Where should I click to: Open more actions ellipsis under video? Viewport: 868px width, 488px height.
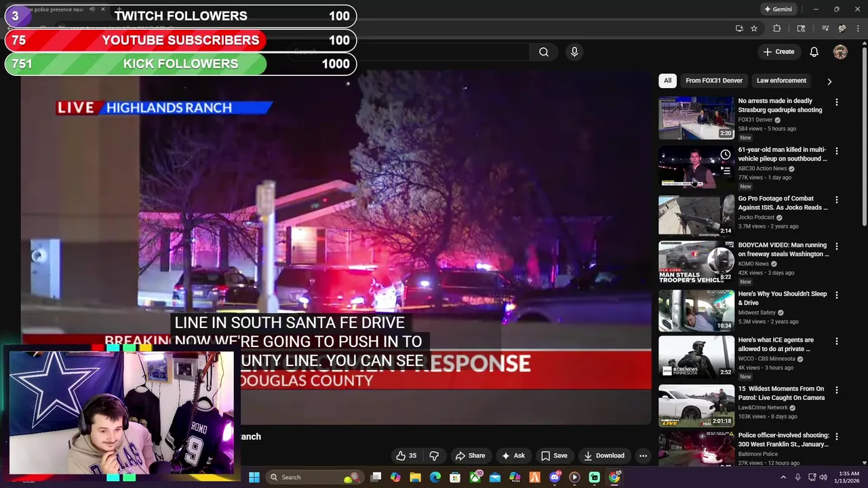(643, 455)
